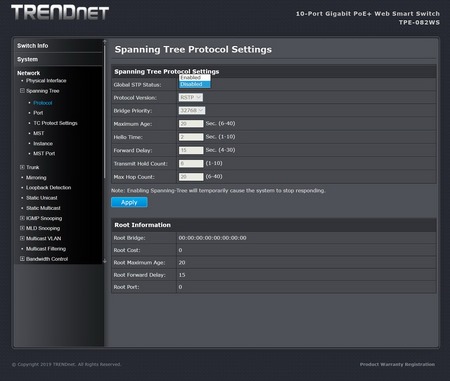Expand the Bandwidth Control plus icon

(22, 259)
